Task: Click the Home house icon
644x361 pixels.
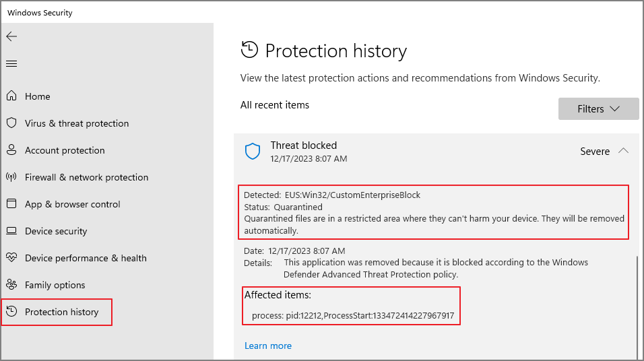Action: point(11,96)
